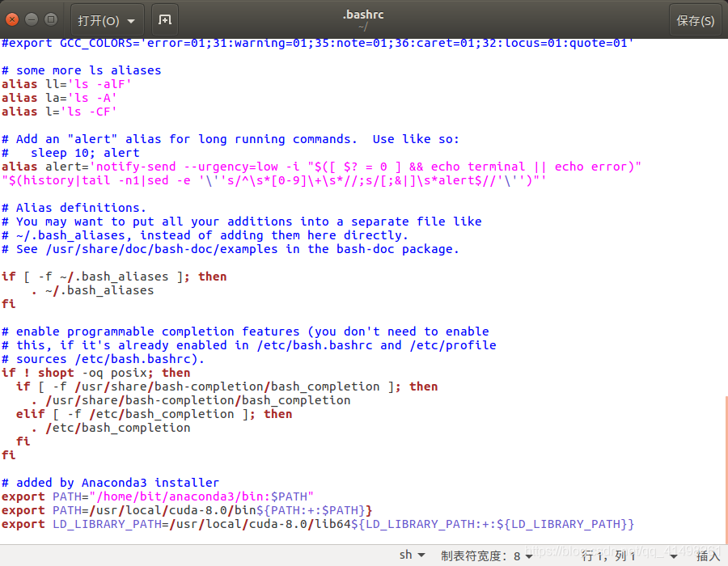Click the "if ! shopt -oq posix; then" line
728x566 pixels.
pyautogui.click(x=95, y=373)
